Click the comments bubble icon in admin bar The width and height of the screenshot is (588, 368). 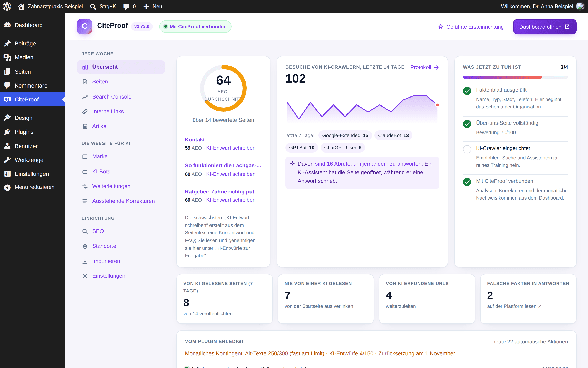coord(126,7)
